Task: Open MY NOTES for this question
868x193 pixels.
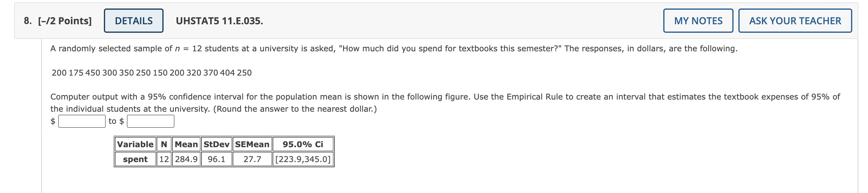Action: coord(697,21)
